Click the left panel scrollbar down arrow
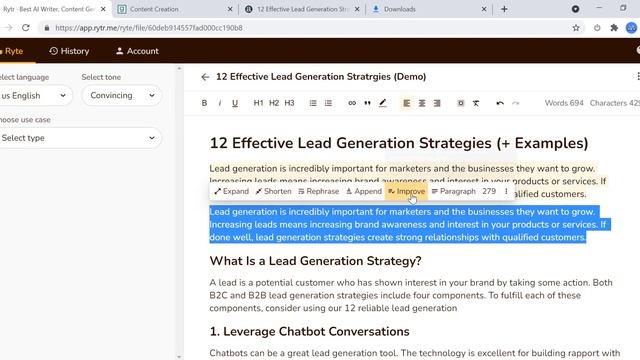 click(179, 357)
